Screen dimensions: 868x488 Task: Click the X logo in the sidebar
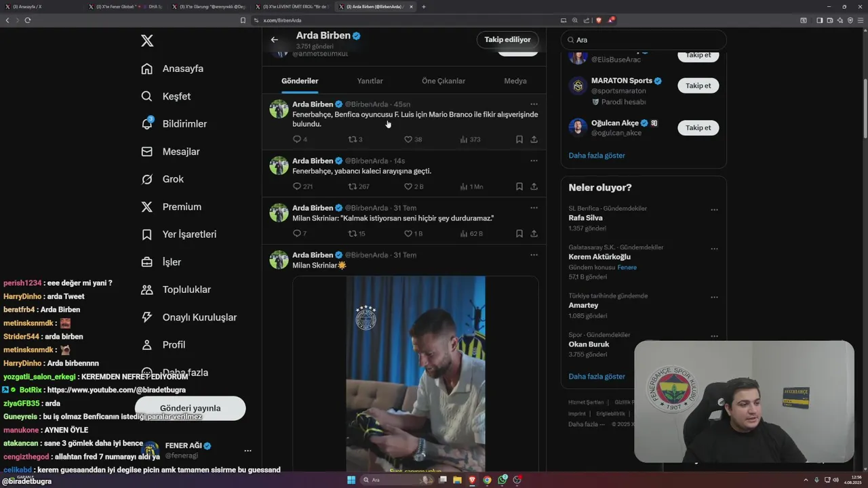tap(147, 41)
